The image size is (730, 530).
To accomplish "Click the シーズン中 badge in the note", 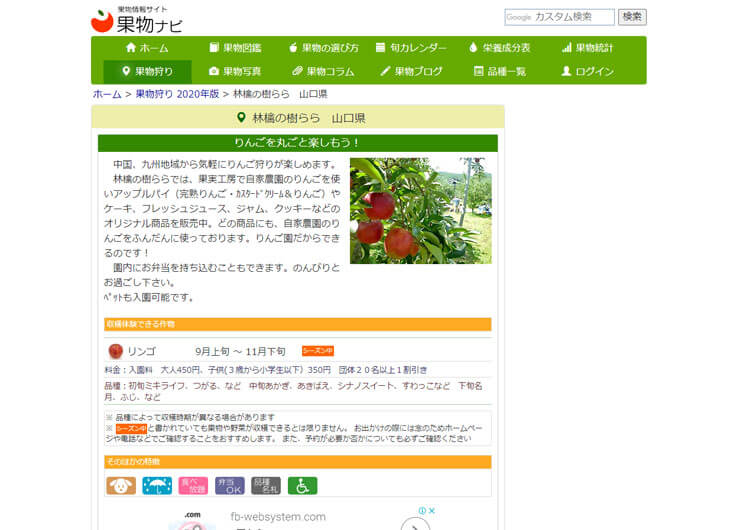I will (131, 428).
